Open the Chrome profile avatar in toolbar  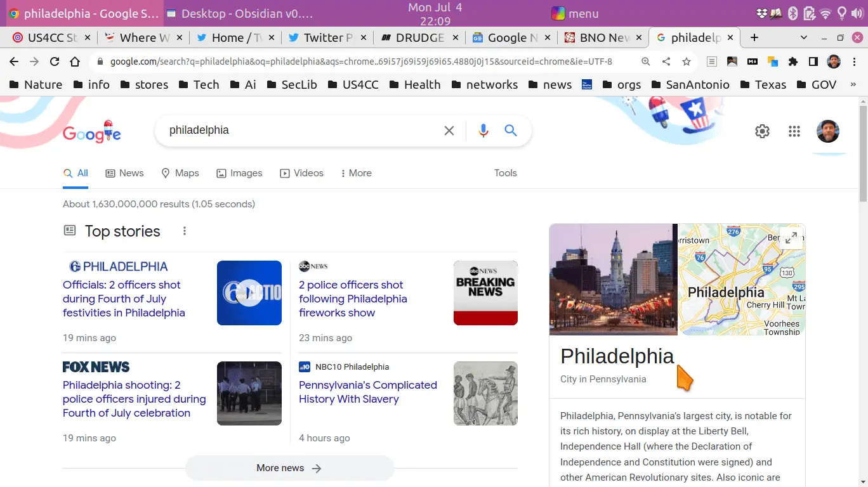(834, 62)
